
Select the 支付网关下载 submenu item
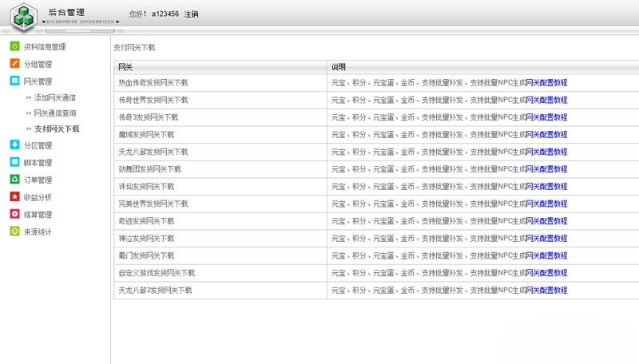(57, 129)
